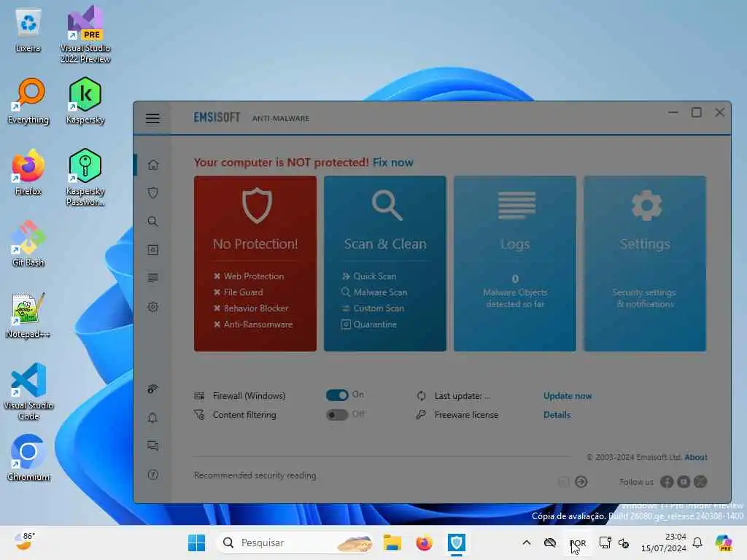Viewport: 747px width, 560px height.
Task: Open Protection shield sidebar icon
Action: (x=153, y=192)
